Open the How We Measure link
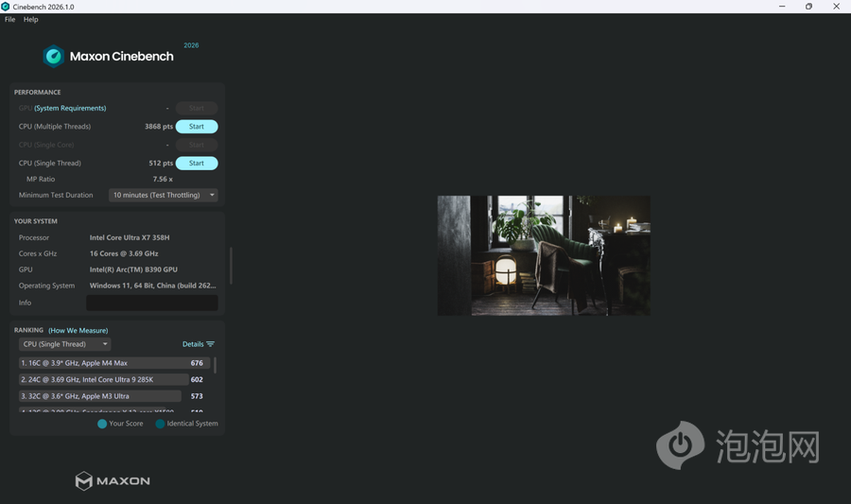Viewport: 851px width, 504px height. (78, 330)
